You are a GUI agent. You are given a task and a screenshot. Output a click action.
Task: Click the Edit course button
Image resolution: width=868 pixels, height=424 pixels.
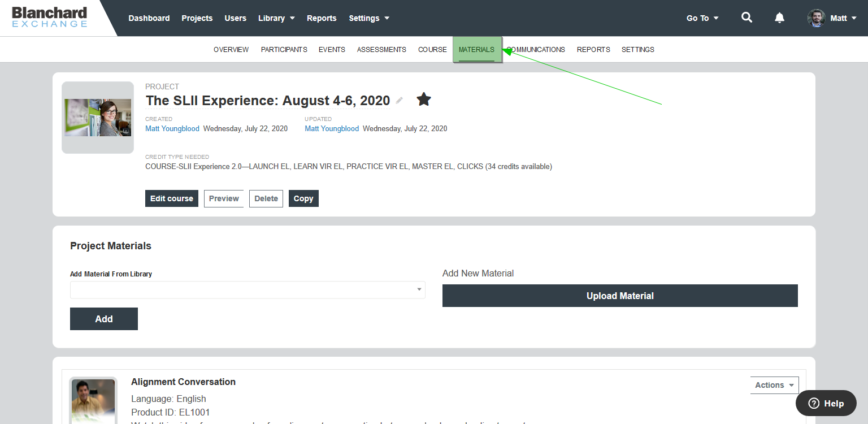172,198
